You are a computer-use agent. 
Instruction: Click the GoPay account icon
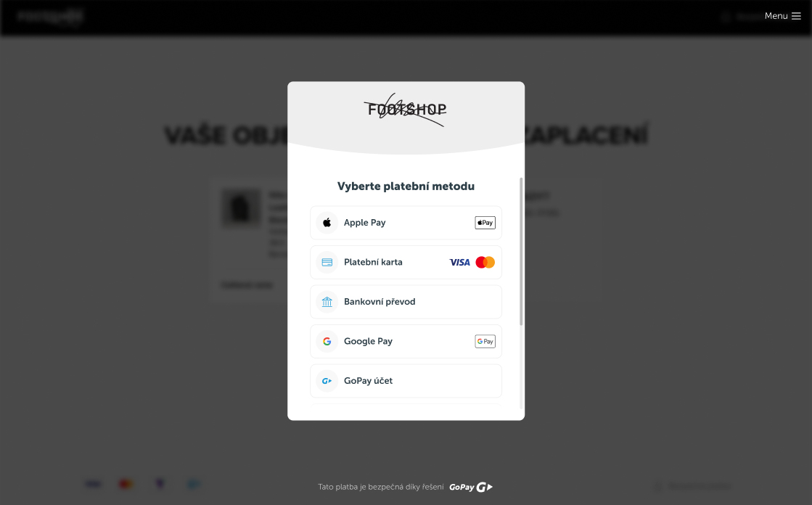(327, 381)
